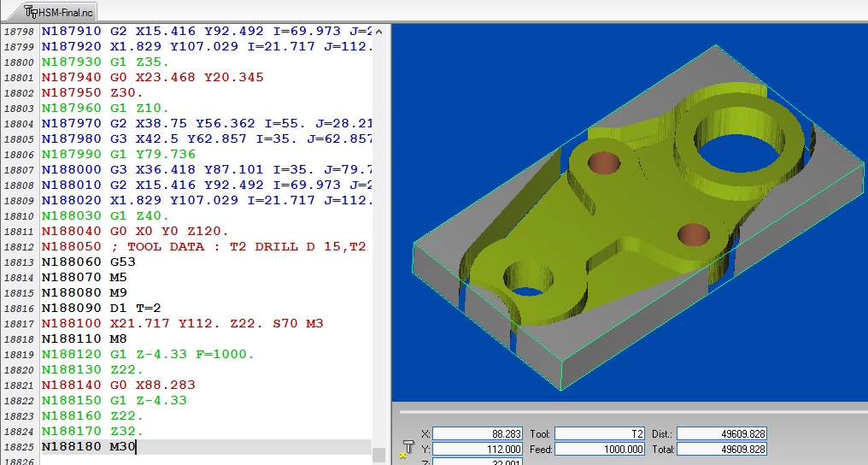The width and height of the screenshot is (868, 465).
Task: Click the Feed field showing 1000.000
Action: click(x=596, y=450)
